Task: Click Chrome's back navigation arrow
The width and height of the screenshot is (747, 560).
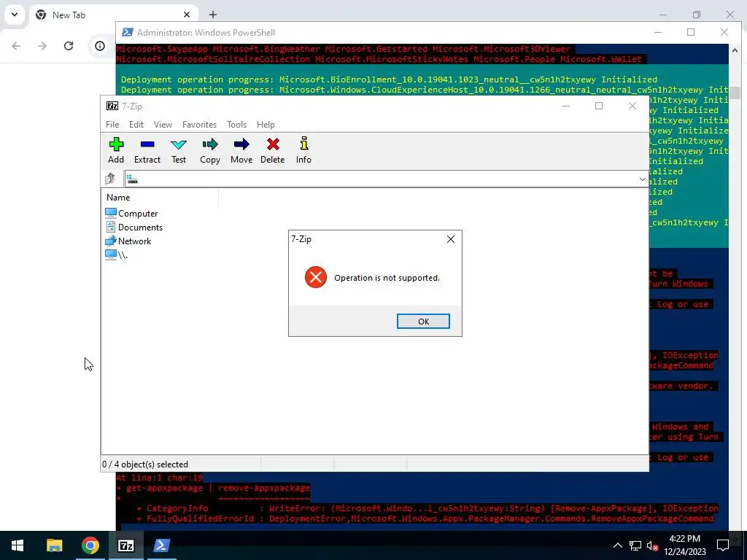Action: click(16, 46)
